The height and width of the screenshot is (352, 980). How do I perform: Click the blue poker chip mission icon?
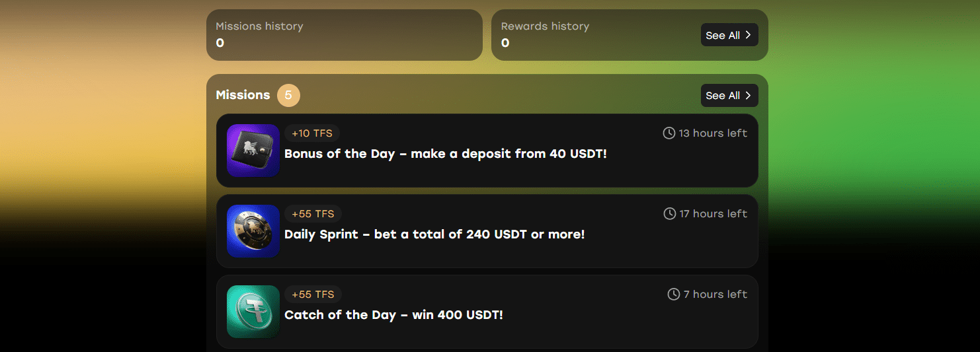pyautogui.click(x=253, y=231)
